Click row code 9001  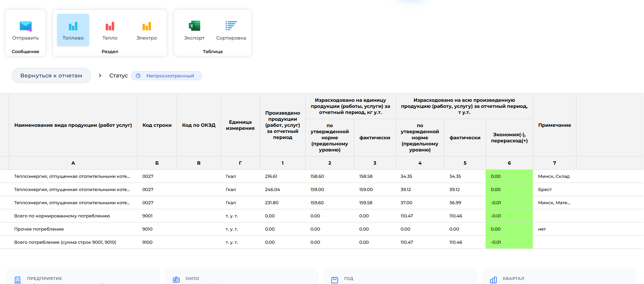click(x=148, y=216)
